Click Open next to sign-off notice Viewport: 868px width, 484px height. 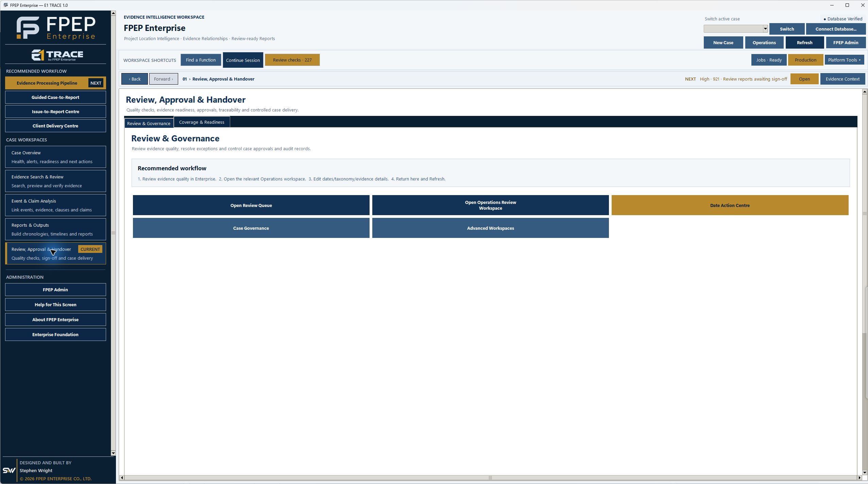pyautogui.click(x=804, y=79)
